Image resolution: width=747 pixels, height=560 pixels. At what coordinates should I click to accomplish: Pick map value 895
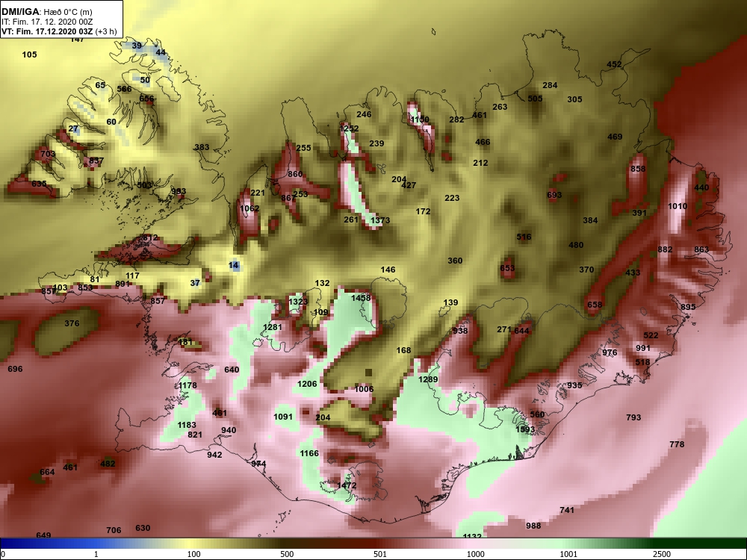tap(688, 307)
